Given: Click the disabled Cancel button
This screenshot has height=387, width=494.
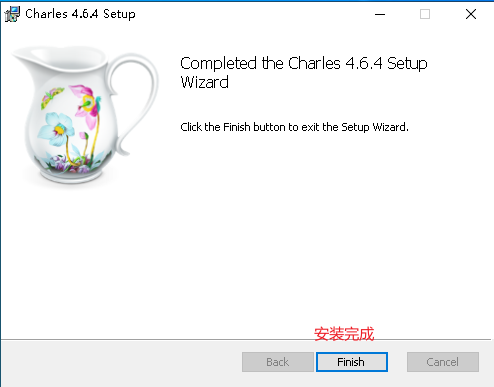Looking at the screenshot, I should (443, 362).
